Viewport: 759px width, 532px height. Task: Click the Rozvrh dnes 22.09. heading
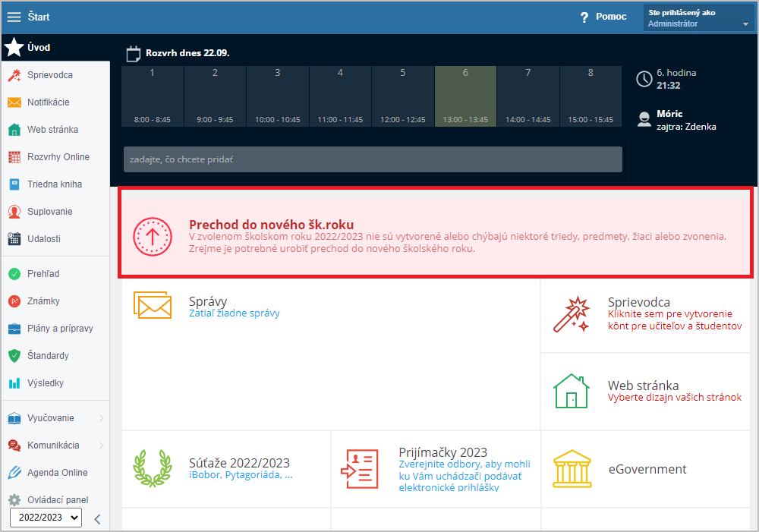point(187,53)
